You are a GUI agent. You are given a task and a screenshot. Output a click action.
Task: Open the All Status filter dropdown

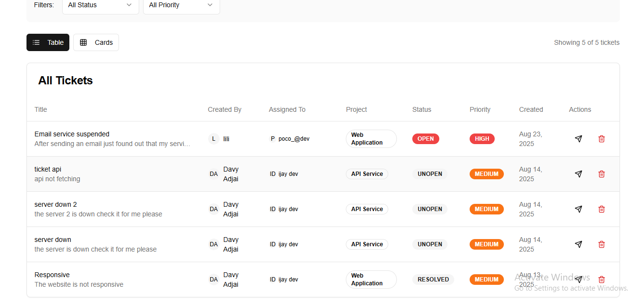(100, 5)
